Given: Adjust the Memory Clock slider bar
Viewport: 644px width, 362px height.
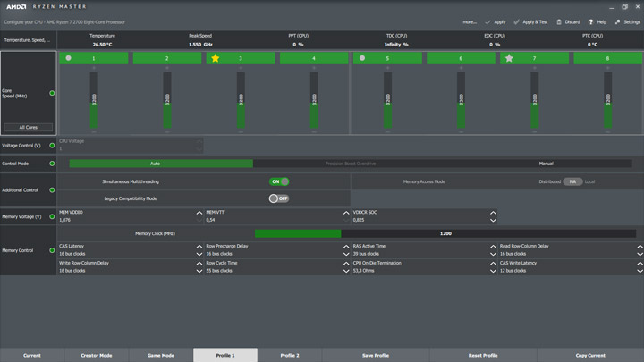Looking at the screenshot, I should pos(445,233).
